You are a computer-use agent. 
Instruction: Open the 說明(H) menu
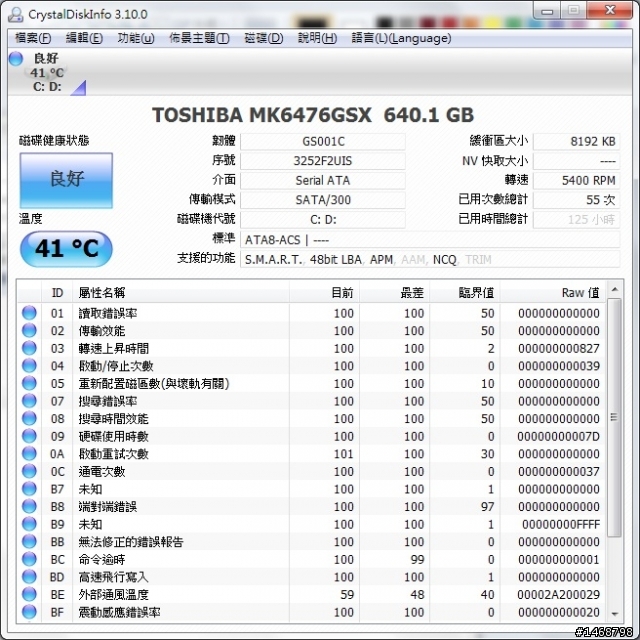click(318, 38)
